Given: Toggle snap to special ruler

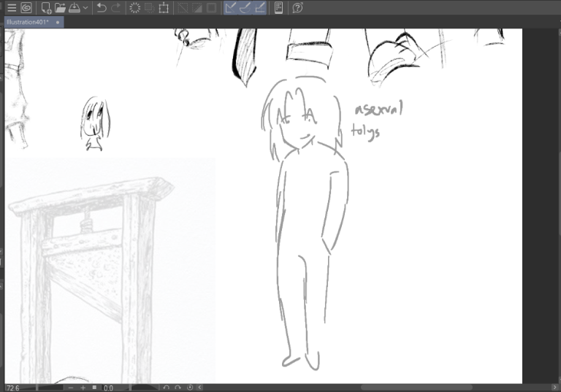Looking at the screenshot, I should pos(245,7).
